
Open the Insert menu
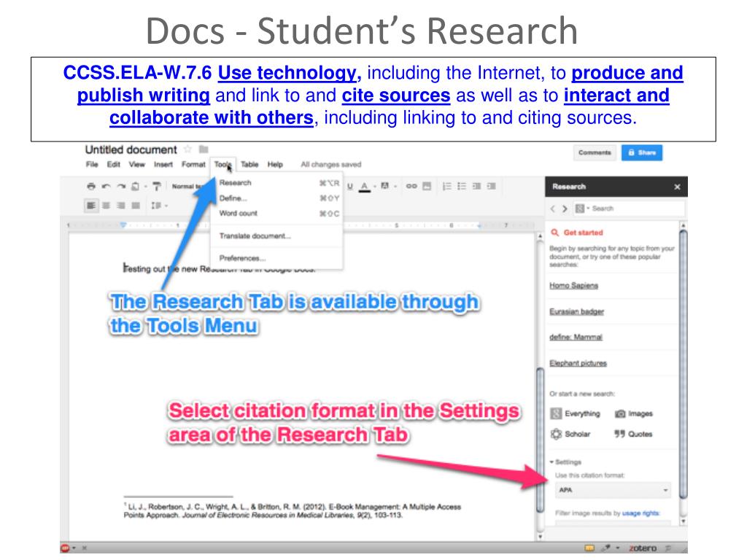(x=163, y=164)
